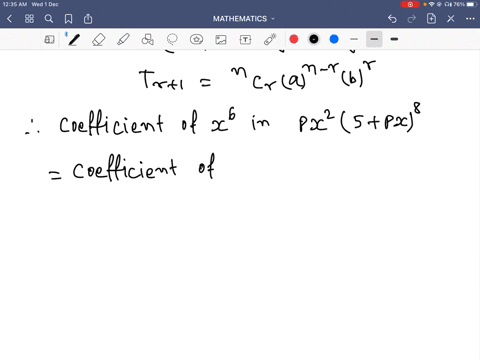
Task: Add a new page
Action: pyautogui.click(x=431, y=19)
